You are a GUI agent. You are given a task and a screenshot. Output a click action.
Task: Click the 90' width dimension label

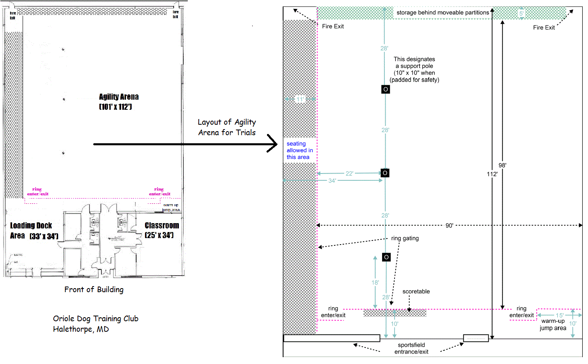click(x=449, y=226)
